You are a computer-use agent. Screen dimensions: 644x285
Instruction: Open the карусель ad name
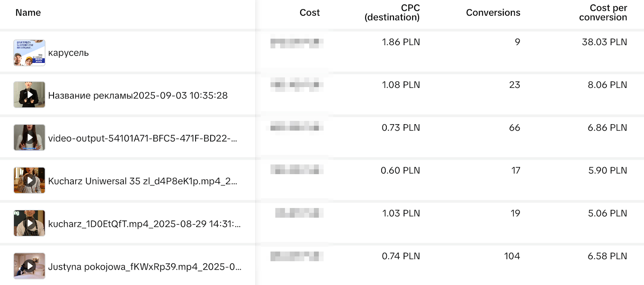[68, 53]
